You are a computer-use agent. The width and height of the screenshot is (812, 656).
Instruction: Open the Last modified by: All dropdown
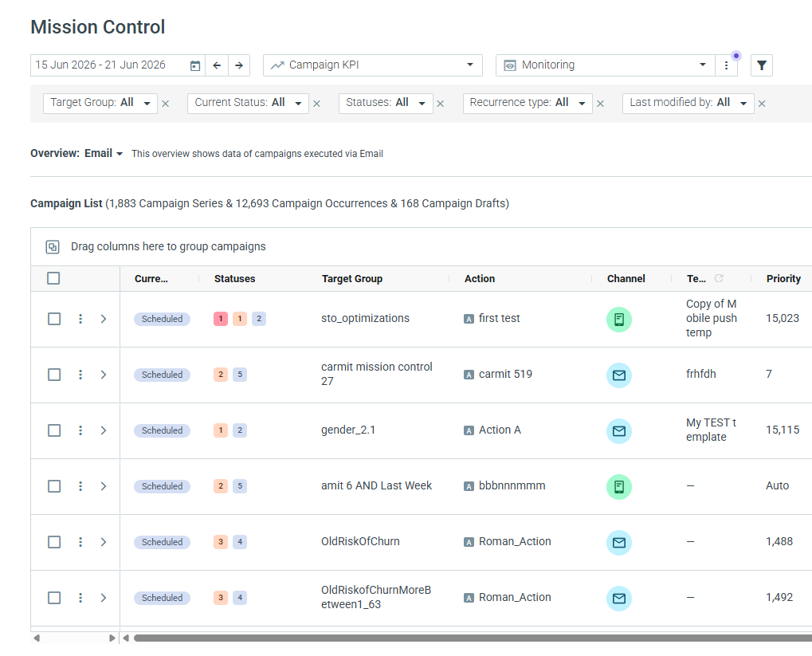pyautogui.click(x=688, y=103)
